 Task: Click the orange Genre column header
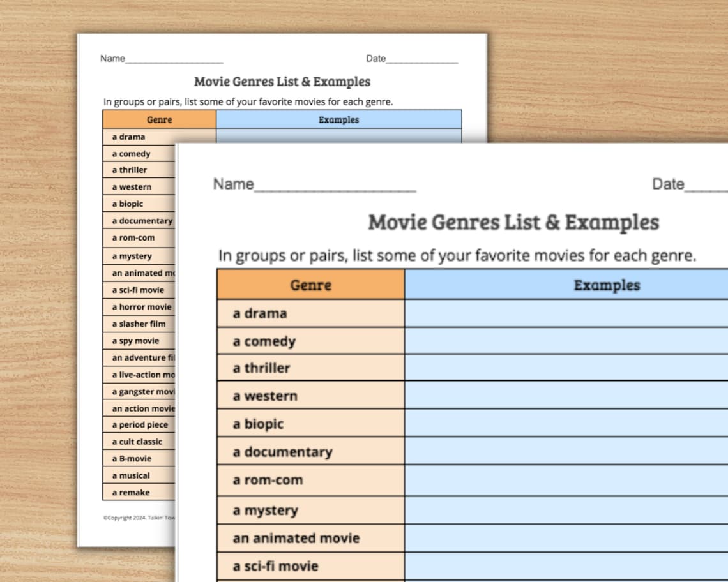[310, 285]
